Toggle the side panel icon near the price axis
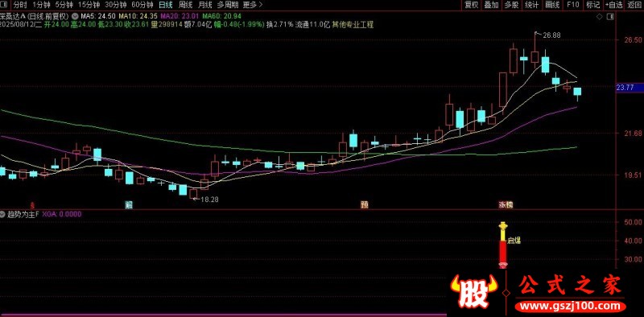Viewport: 644px width, 317px height. tap(610, 16)
